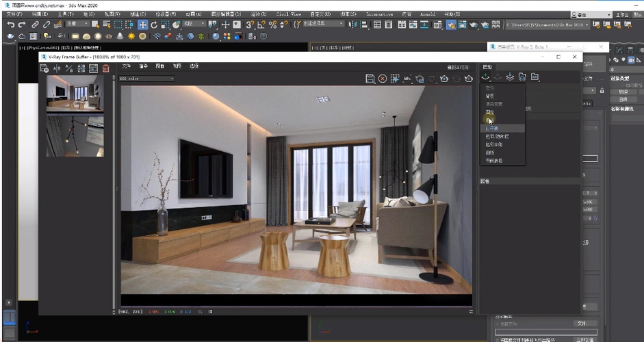The image size is (644, 342).
Task: Open the project path dropdown
Action: [547, 25]
